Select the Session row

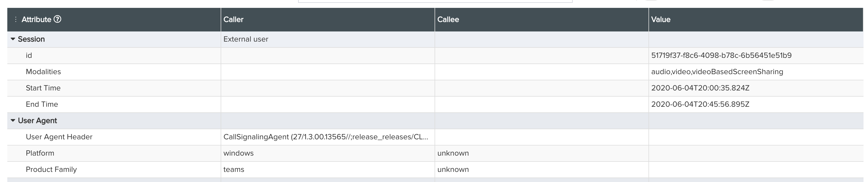pos(31,39)
